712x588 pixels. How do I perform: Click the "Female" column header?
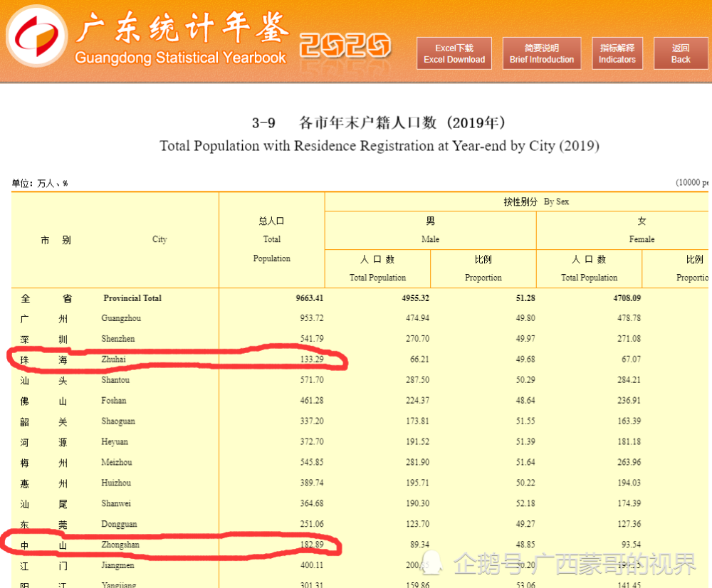(x=642, y=239)
